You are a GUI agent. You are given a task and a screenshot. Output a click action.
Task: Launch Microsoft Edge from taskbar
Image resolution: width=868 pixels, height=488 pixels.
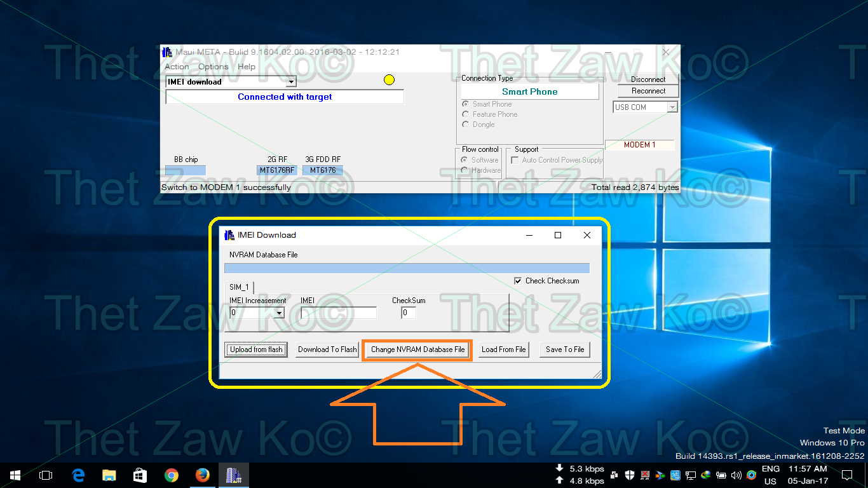tap(78, 475)
